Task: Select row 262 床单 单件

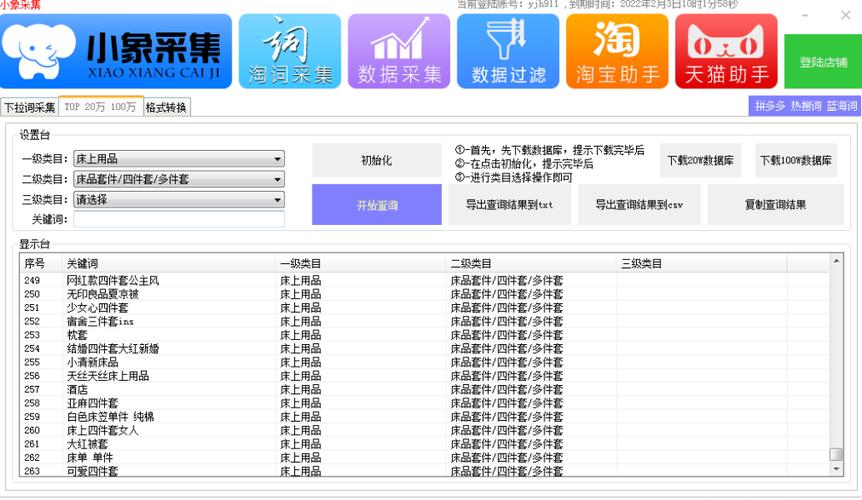Action: (424, 458)
